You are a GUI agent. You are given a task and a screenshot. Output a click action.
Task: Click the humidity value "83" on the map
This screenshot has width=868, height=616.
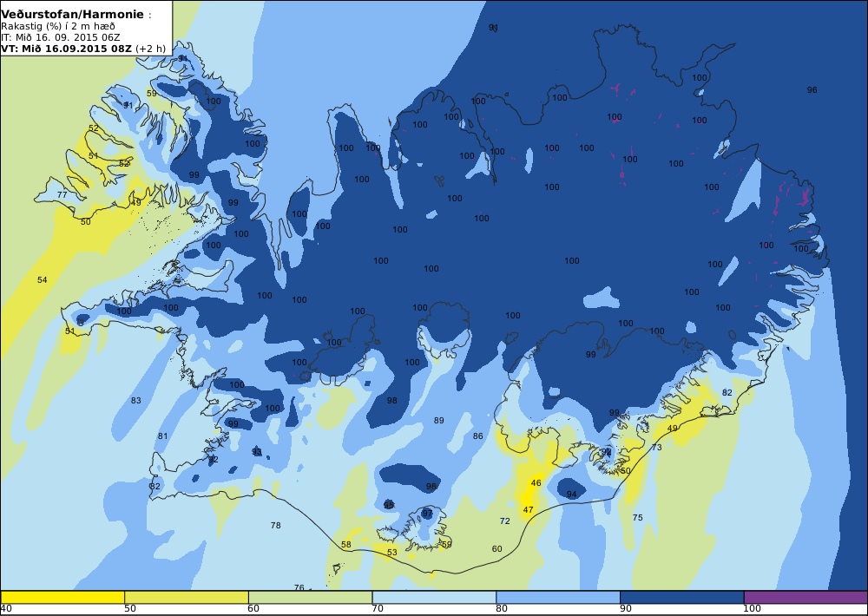tap(136, 400)
